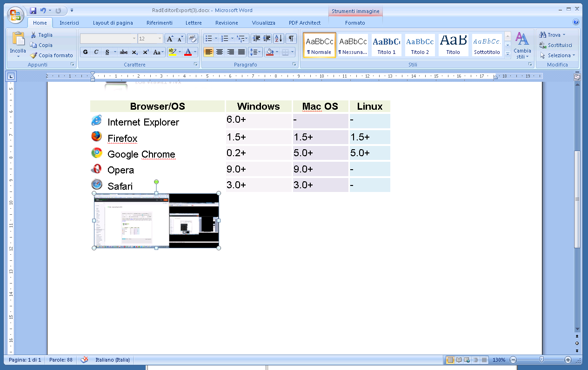The image size is (588, 370).
Task: Save document with quick access icon
Action: (x=33, y=10)
